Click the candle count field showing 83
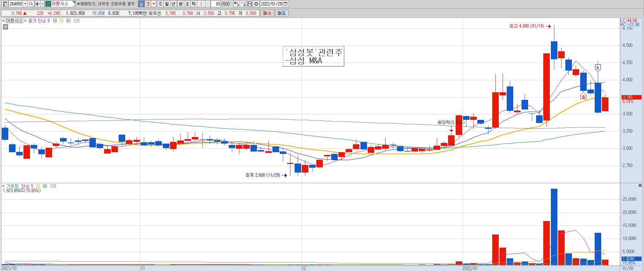The image size is (644, 271). (216, 4)
